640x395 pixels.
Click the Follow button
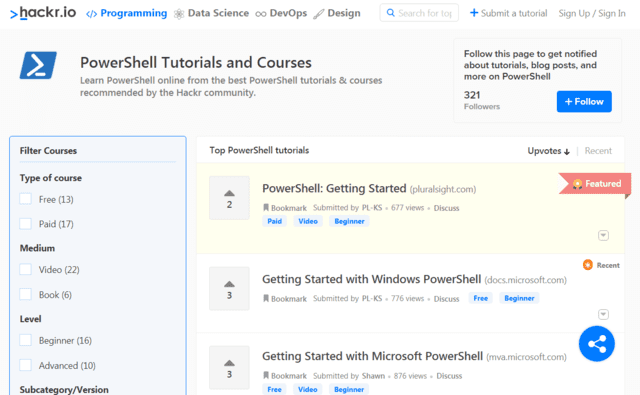(x=584, y=102)
